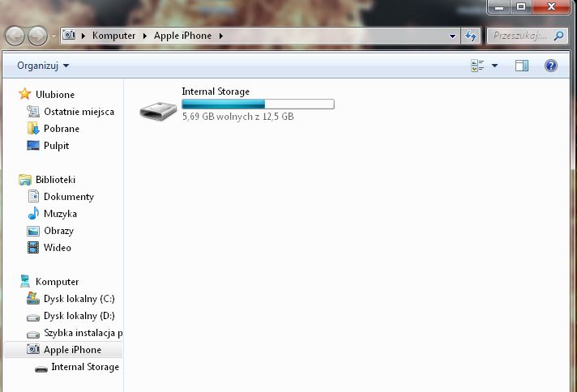Open the Muzyka library
577x392 pixels.
[x=60, y=214]
